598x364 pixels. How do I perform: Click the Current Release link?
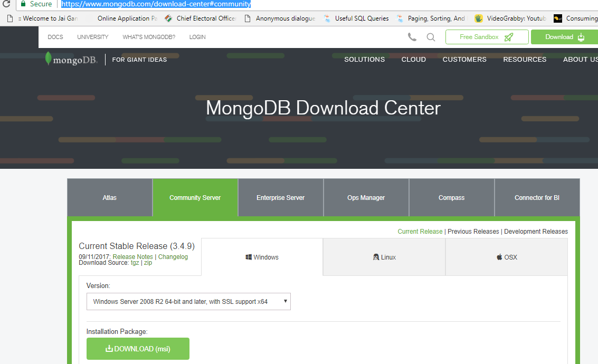pyautogui.click(x=420, y=232)
